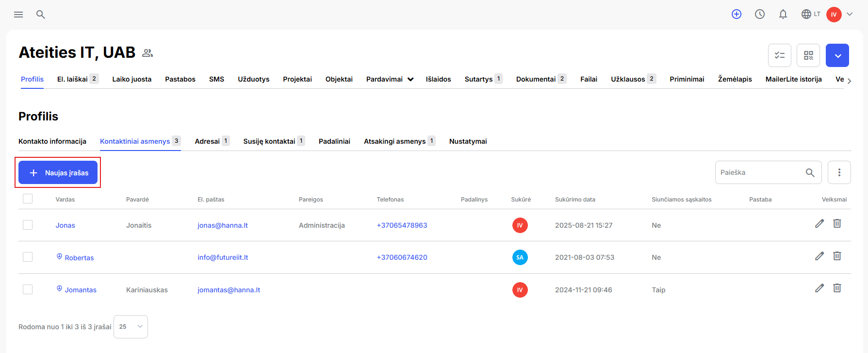Switch to the El. laiškai tab
868x353 pixels.
78,79
